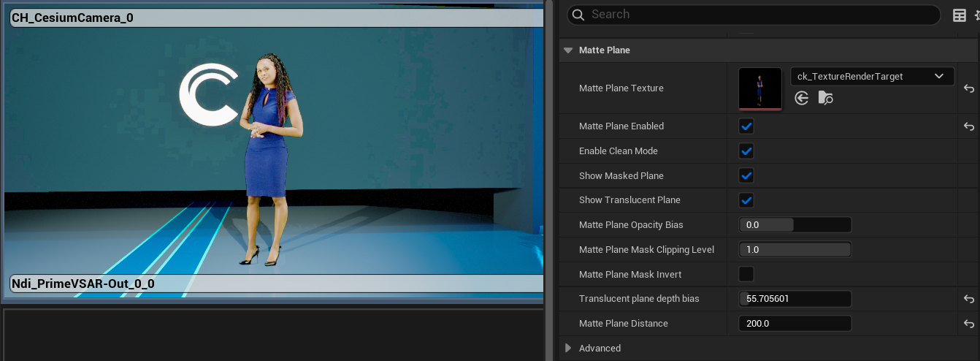Reset Matte Plane Distance to default
This screenshot has height=361, width=980.
(x=969, y=324)
